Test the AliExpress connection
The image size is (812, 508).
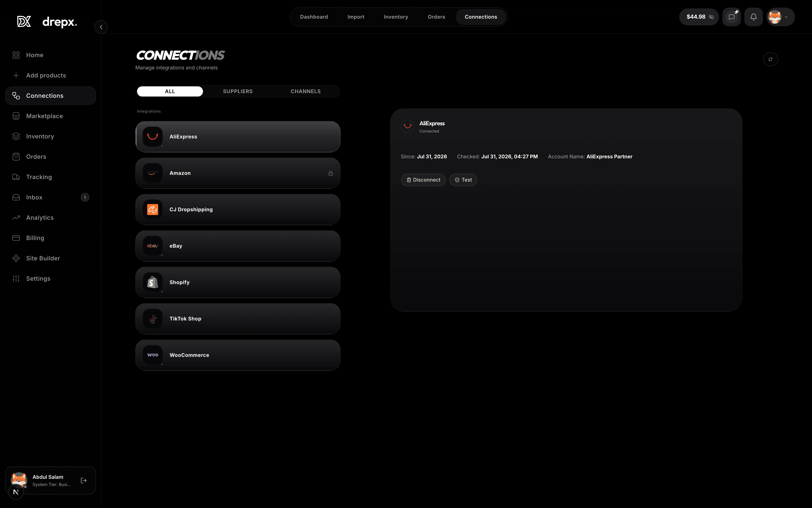tap(463, 180)
